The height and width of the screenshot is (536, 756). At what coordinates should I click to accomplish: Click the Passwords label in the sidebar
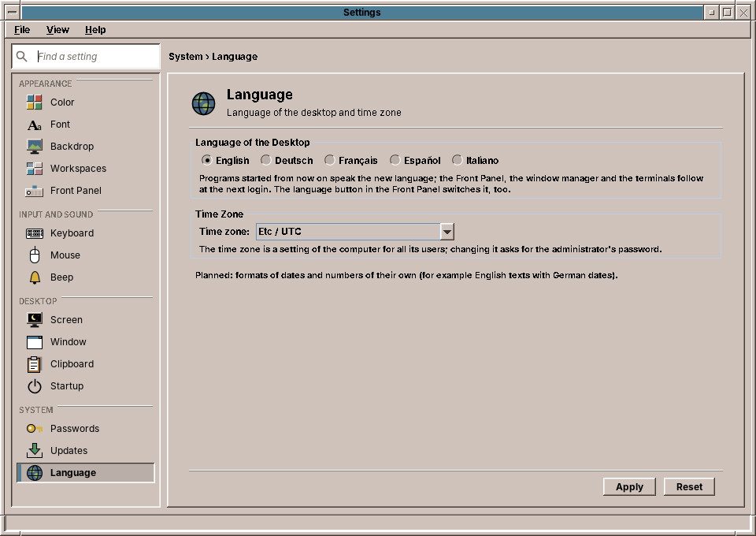(75, 429)
